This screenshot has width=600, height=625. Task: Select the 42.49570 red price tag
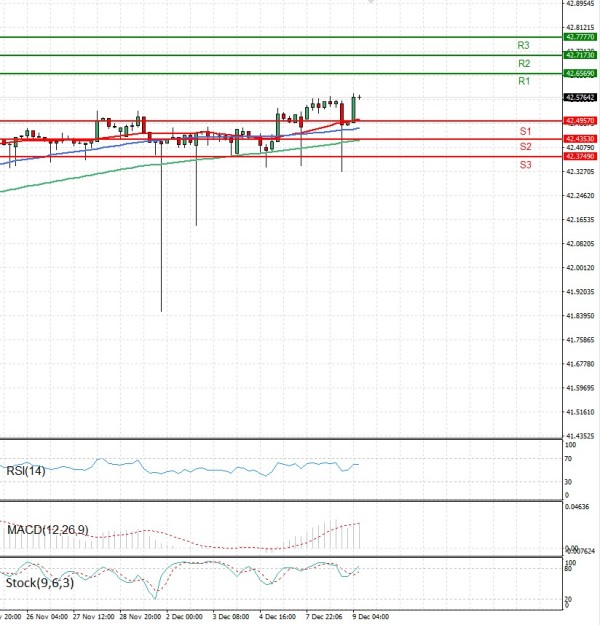coord(581,121)
